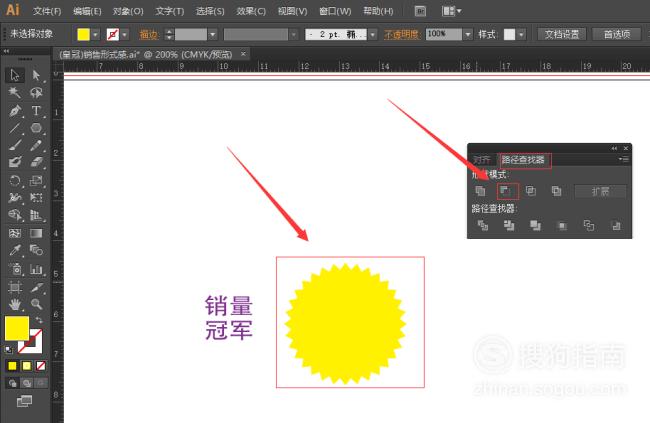The image size is (650, 423).
Task: Select the Free Transform tool
Action: 36,198
